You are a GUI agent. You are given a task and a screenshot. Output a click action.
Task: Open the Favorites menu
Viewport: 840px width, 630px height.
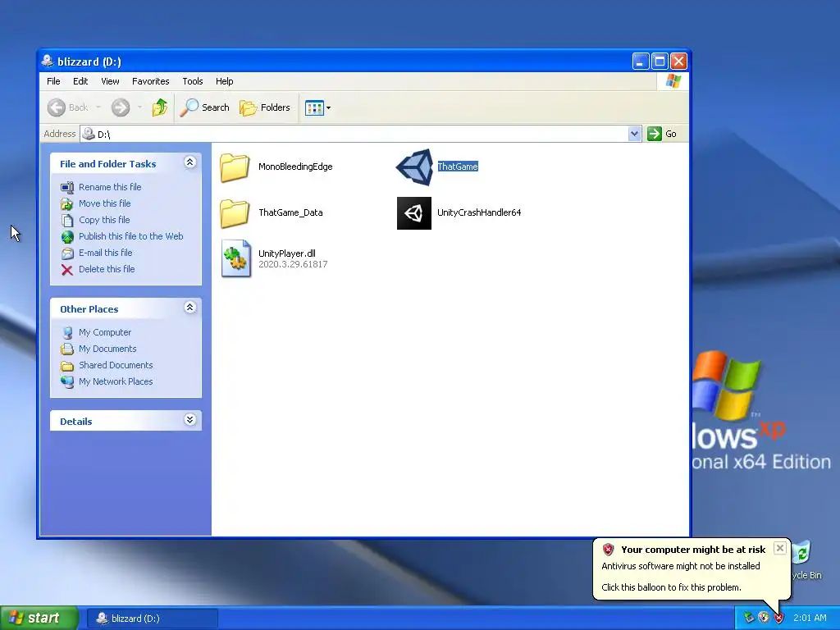click(x=151, y=81)
